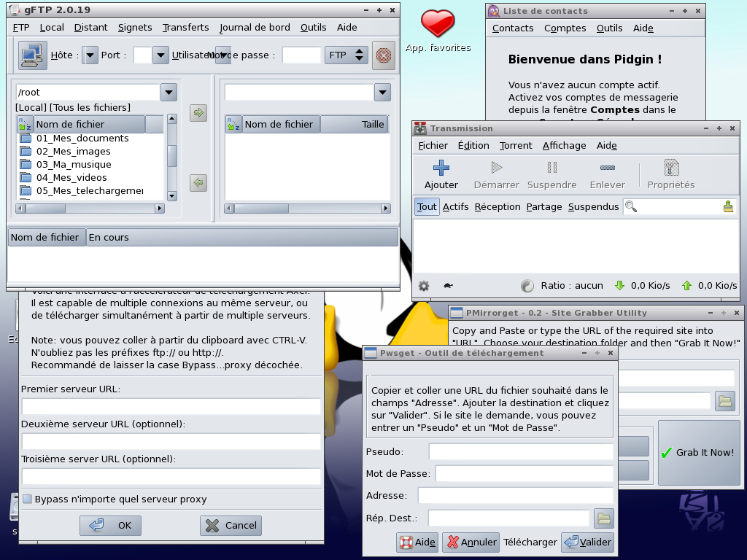Select the 04_Mes_videos folder
This screenshot has width=747, height=560.
click(x=71, y=178)
